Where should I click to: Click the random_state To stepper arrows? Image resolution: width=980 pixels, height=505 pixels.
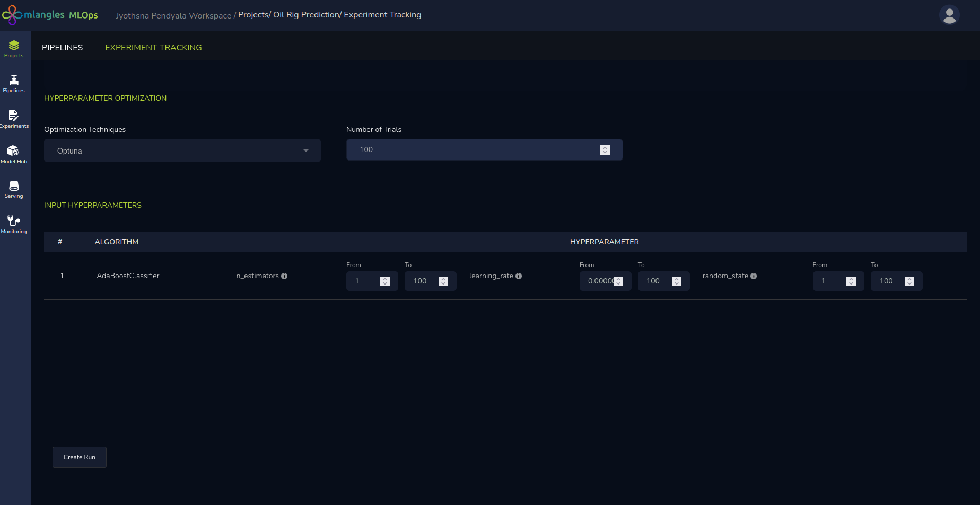click(909, 281)
